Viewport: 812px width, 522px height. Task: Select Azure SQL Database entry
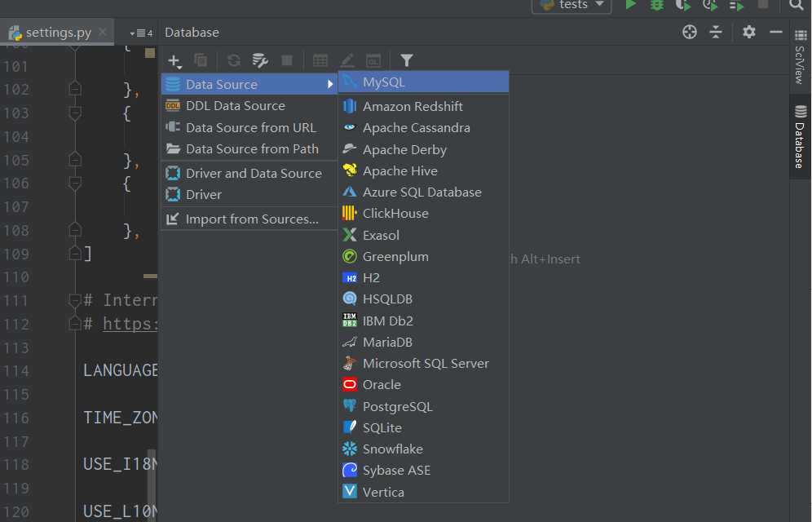point(424,192)
